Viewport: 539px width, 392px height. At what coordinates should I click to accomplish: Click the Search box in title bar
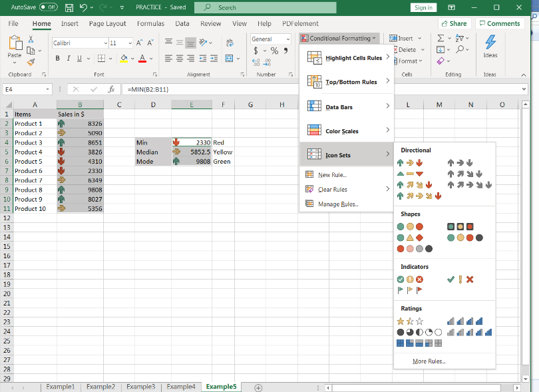pyautogui.click(x=266, y=7)
